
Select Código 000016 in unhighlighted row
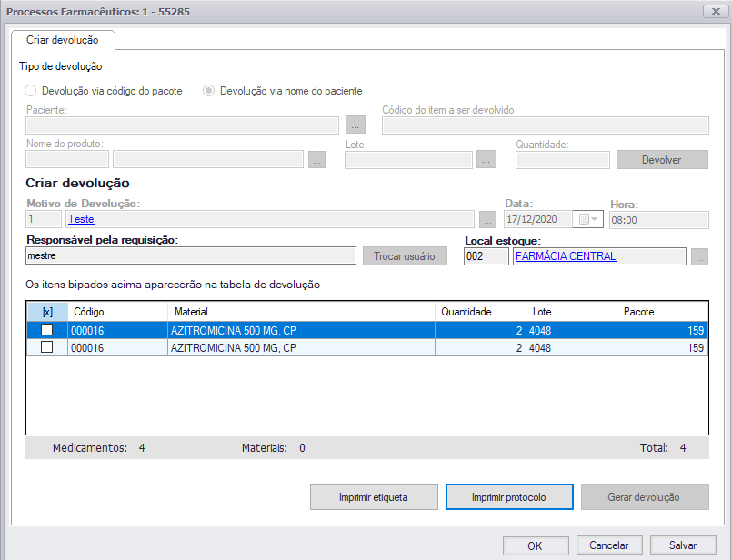(117, 347)
